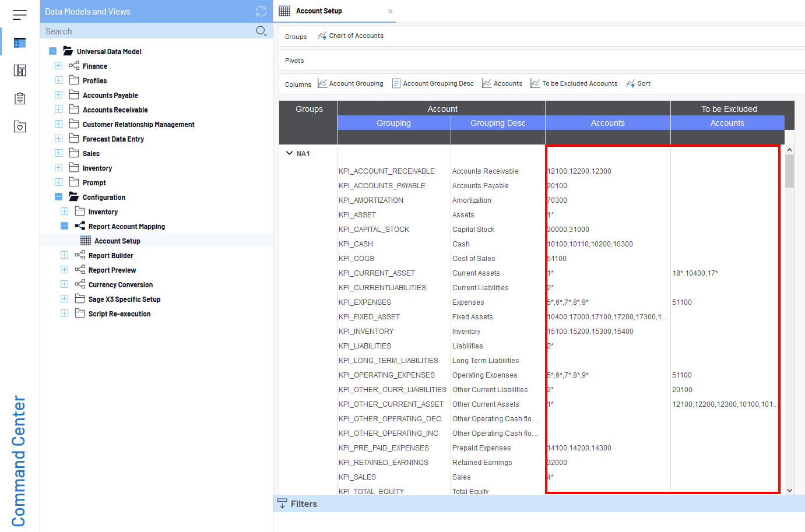Click the hamburger menu icon
This screenshot has width=805, height=532.
pyautogui.click(x=20, y=15)
